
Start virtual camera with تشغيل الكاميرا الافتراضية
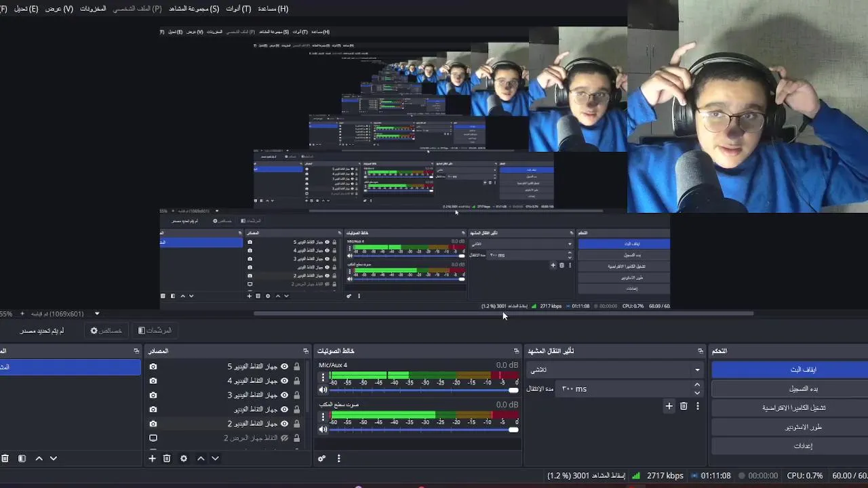[x=789, y=407]
